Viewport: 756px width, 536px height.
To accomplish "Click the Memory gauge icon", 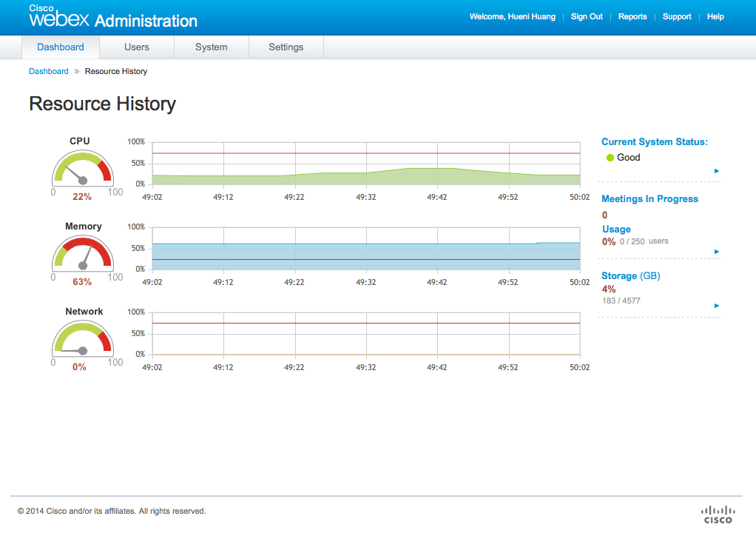I will coord(82,254).
